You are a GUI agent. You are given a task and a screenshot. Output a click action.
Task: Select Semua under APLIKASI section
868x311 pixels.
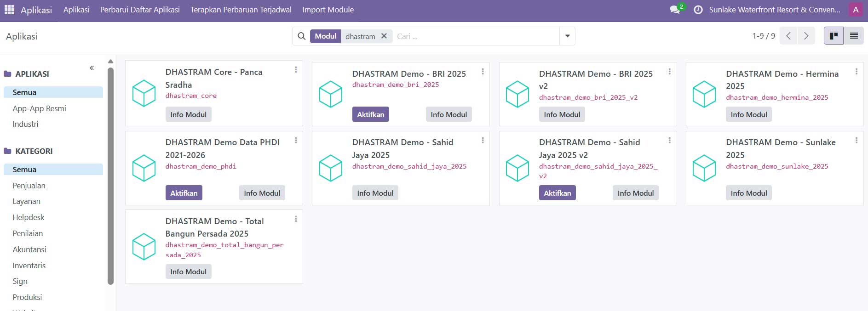53,92
